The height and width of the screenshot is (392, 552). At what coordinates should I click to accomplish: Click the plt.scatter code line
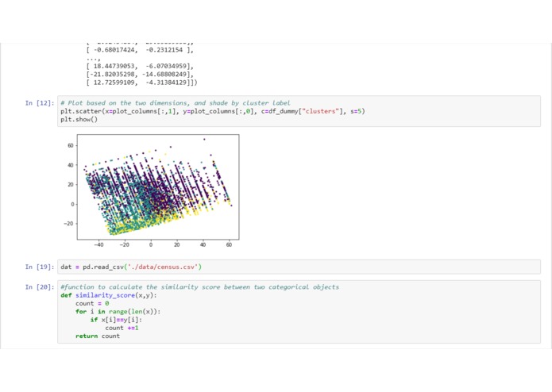[x=213, y=111]
